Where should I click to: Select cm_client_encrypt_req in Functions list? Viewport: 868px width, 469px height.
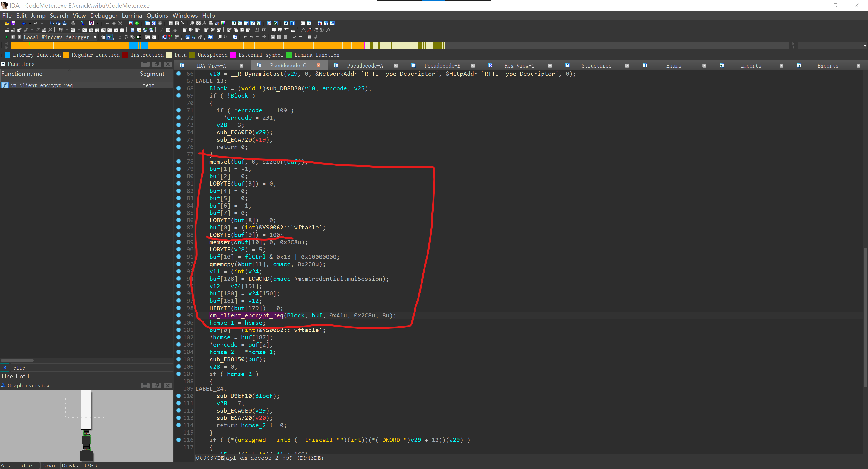click(x=42, y=85)
